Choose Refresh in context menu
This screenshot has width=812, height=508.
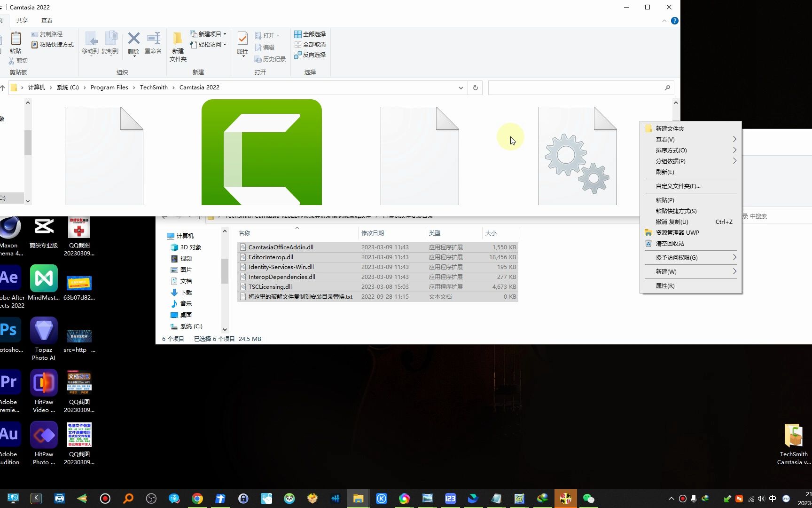pos(690,172)
